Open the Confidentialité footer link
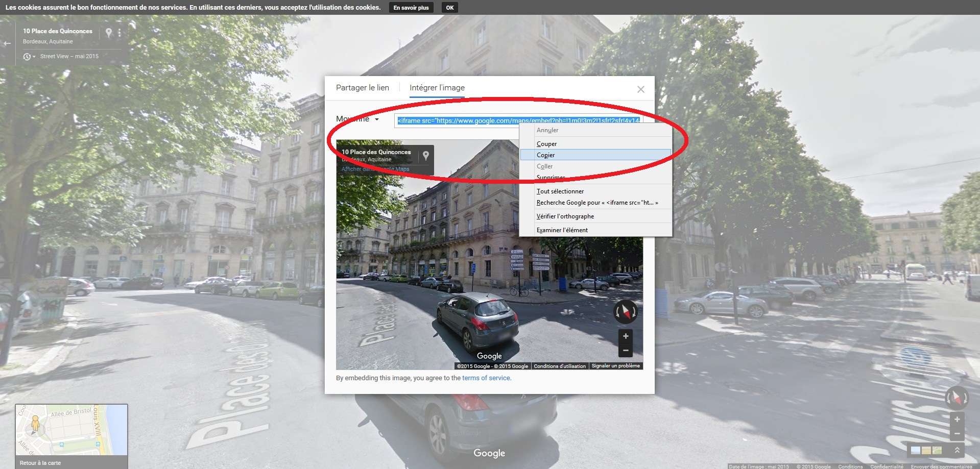980x469 pixels. pos(887,466)
